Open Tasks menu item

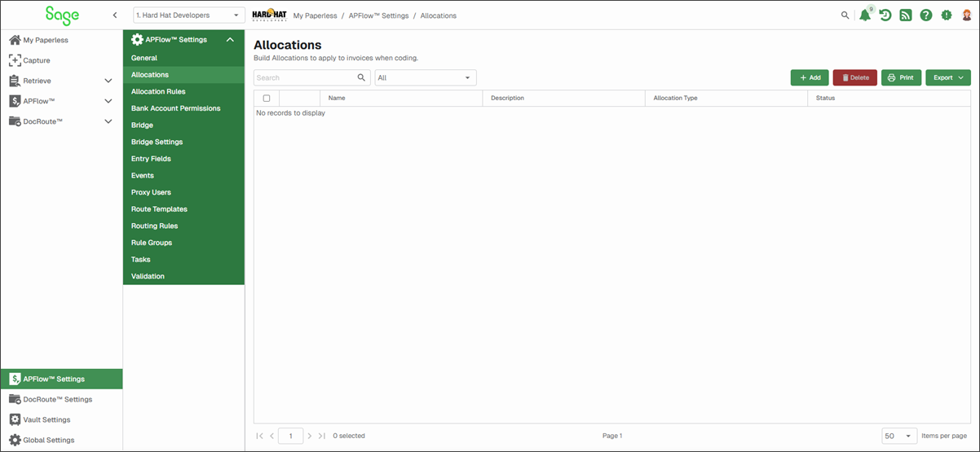pos(183,259)
